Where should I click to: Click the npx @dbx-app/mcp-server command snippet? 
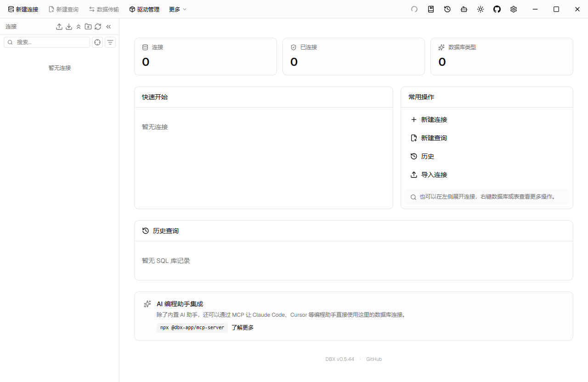click(x=192, y=328)
